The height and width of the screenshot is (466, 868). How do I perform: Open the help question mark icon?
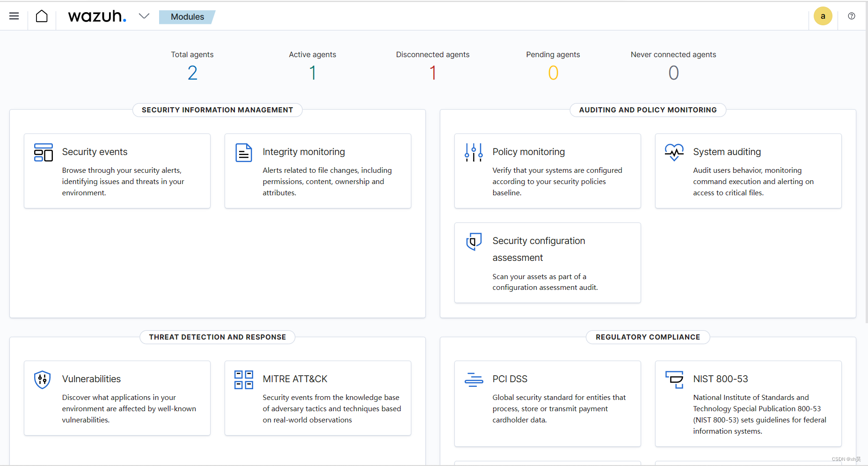(852, 16)
